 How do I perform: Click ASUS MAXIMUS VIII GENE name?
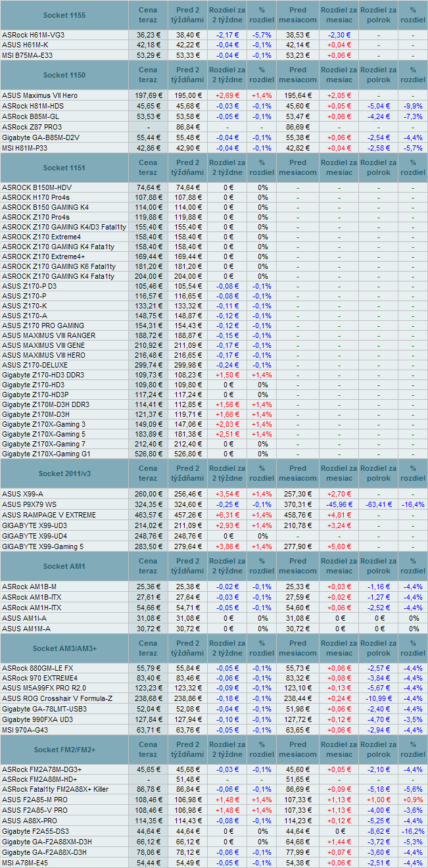click(x=43, y=345)
